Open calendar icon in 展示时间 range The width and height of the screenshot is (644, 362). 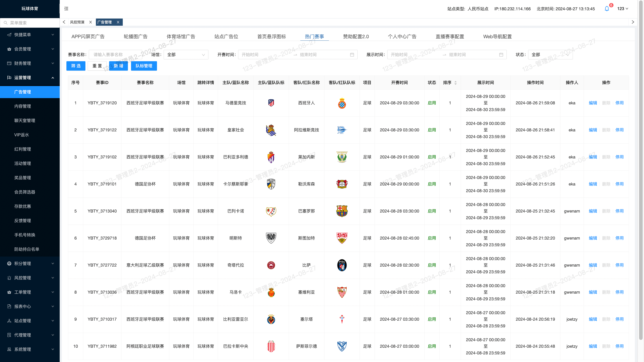(x=501, y=55)
